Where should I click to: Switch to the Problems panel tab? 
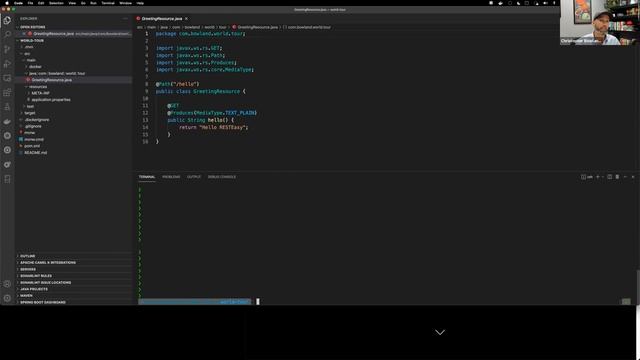click(171, 177)
